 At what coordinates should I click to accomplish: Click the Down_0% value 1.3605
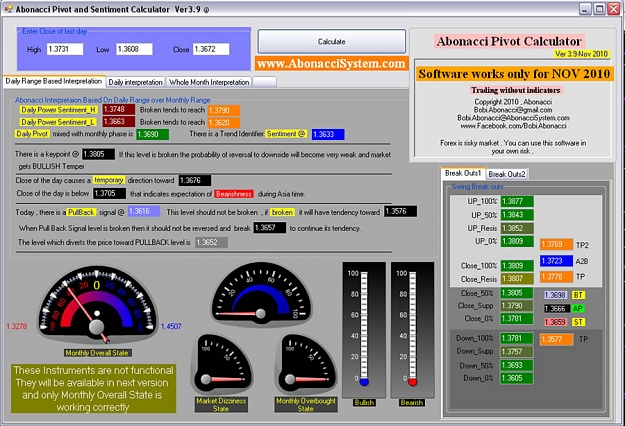point(517,378)
